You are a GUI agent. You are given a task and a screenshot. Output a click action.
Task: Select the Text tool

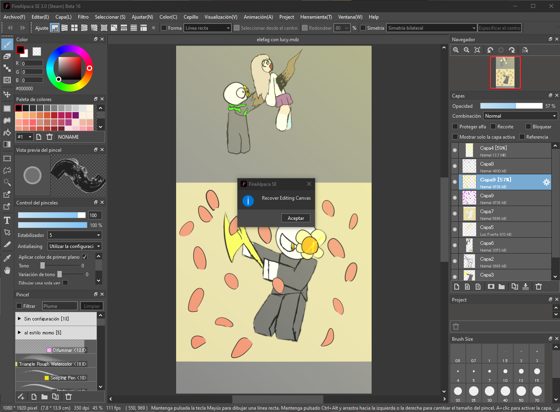pos(7,220)
